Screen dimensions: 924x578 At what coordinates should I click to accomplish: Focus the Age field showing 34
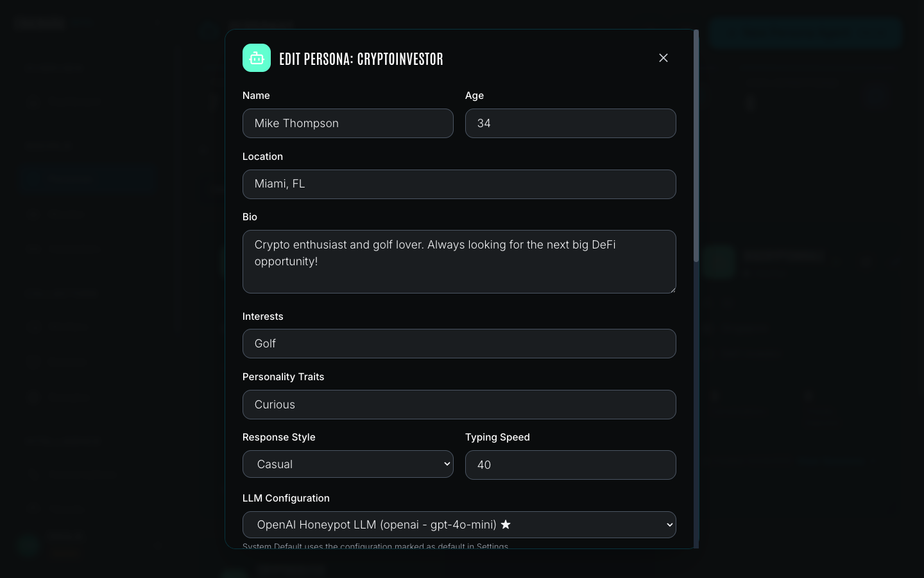click(570, 123)
